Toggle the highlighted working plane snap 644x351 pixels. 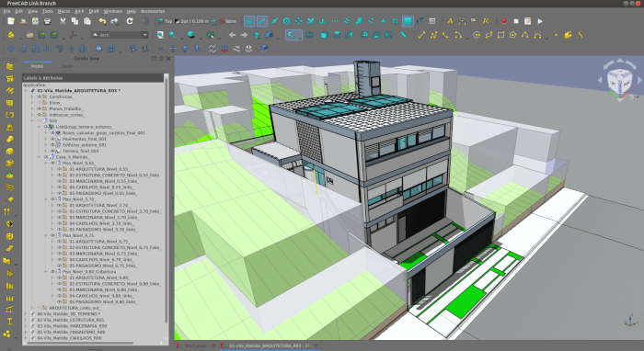[x=408, y=21]
